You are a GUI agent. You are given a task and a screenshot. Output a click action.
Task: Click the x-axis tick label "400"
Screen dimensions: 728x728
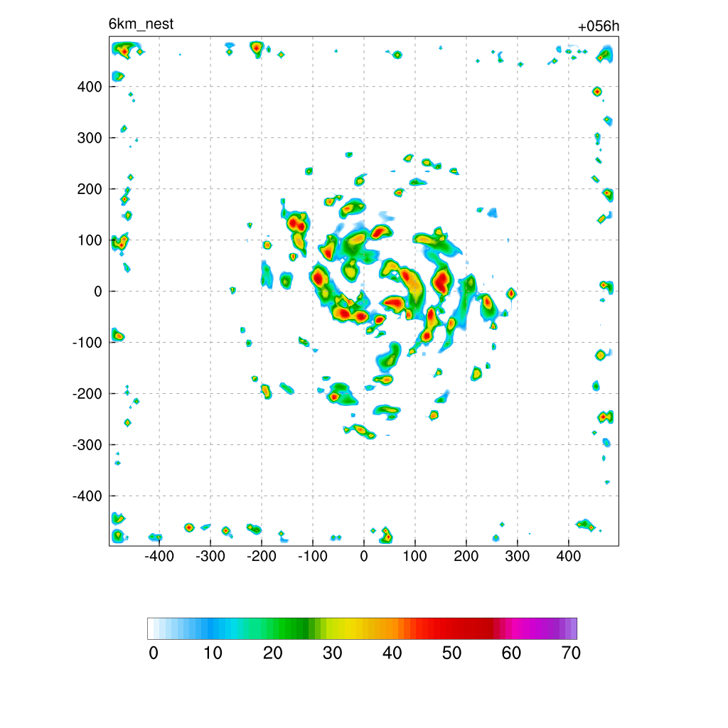point(568,556)
